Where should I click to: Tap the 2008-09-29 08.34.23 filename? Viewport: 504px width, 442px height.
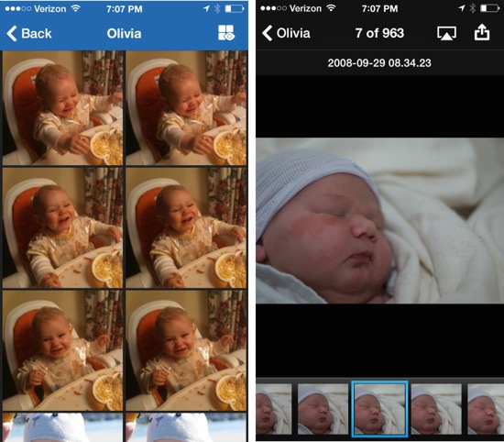coord(379,62)
